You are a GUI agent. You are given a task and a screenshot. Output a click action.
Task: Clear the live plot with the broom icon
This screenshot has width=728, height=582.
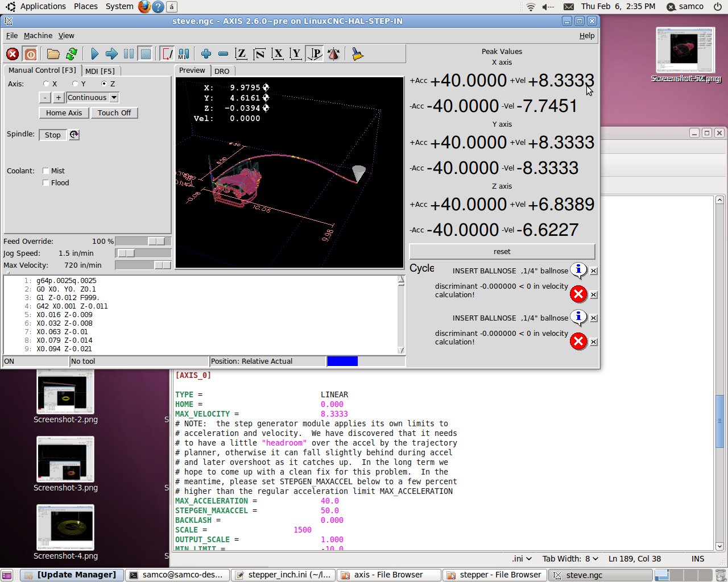pyautogui.click(x=357, y=54)
